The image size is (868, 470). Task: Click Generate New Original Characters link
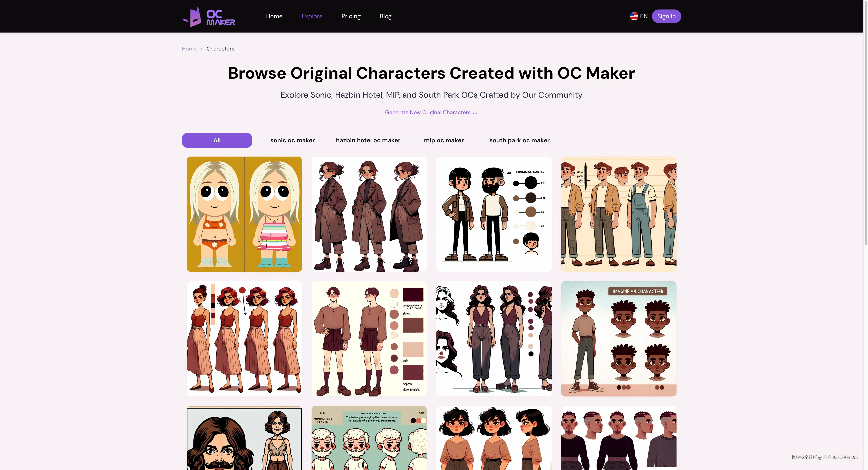431,113
